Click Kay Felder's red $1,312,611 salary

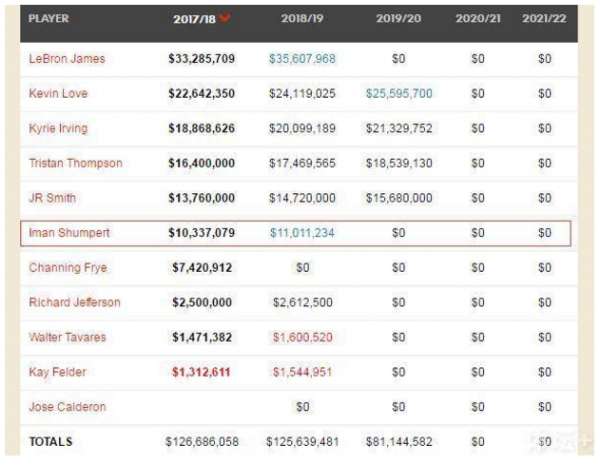point(202,372)
